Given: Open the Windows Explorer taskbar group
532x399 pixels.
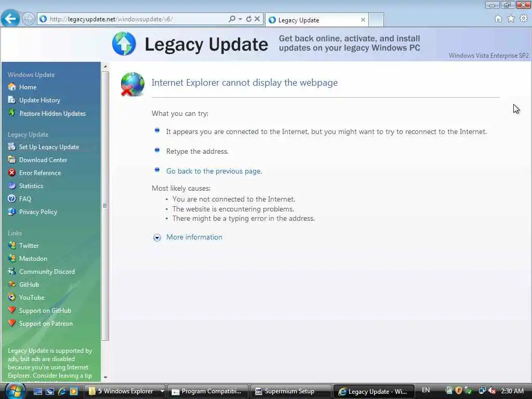Looking at the screenshot, I should (125, 391).
